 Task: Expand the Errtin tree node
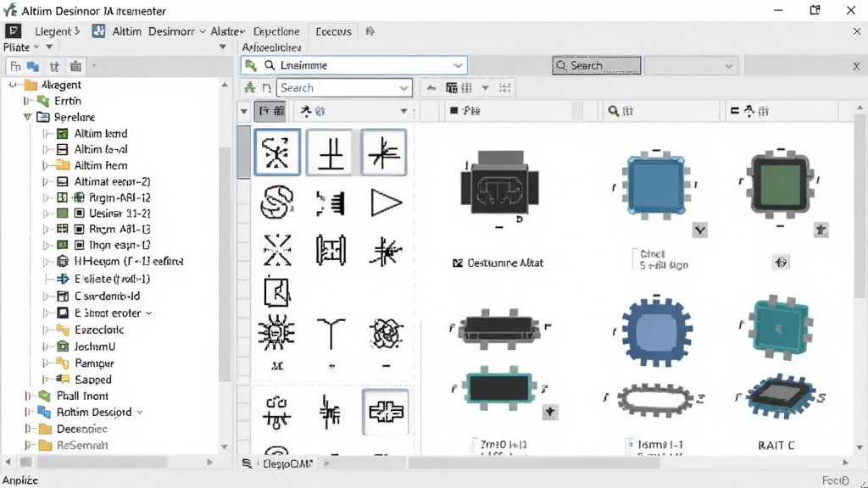click(x=26, y=102)
